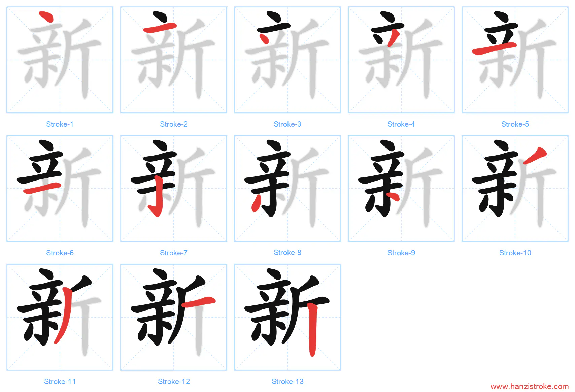Open the Stroke-4 diagram image
The image size is (575, 392).
click(x=401, y=60)
